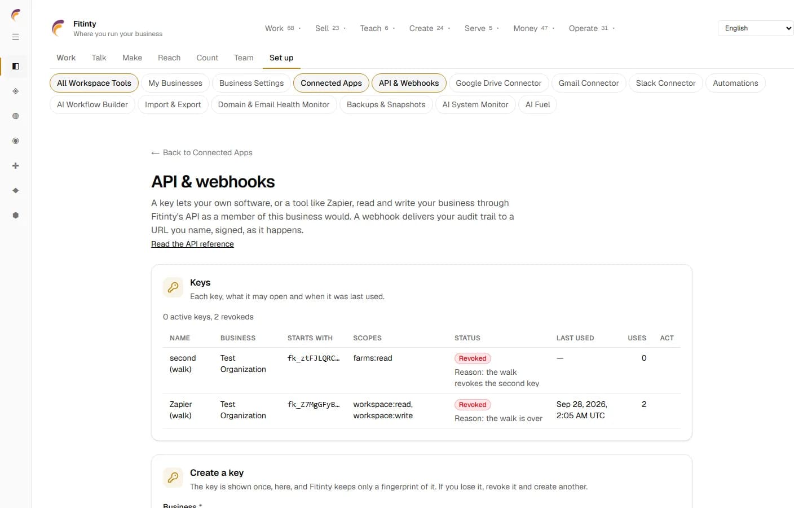Open the Reach tab
This screenshot has height=508, width=812.
(169, 58)
